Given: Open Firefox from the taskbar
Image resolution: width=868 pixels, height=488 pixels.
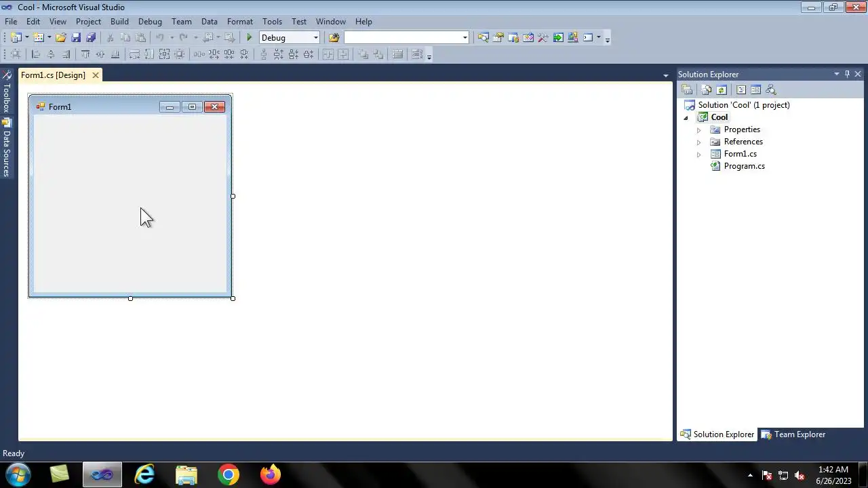Looking at the screenshot, I should click(x=271, y=474).
